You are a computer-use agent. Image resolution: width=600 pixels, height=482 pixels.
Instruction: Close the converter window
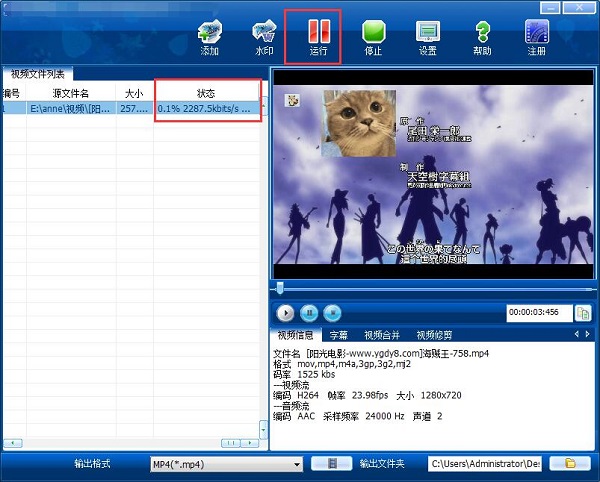coord(580,8)
